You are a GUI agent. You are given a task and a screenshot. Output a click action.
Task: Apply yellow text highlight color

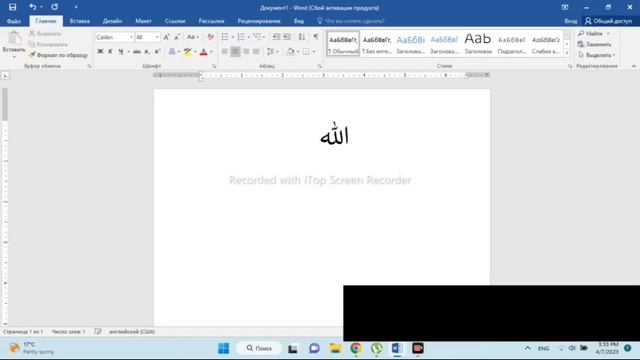coord(187,51)
